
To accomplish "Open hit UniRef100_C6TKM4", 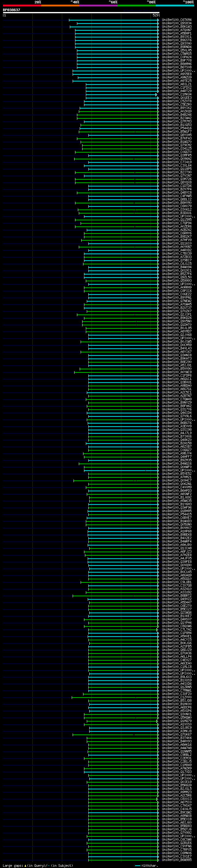I will click(177, 20).
